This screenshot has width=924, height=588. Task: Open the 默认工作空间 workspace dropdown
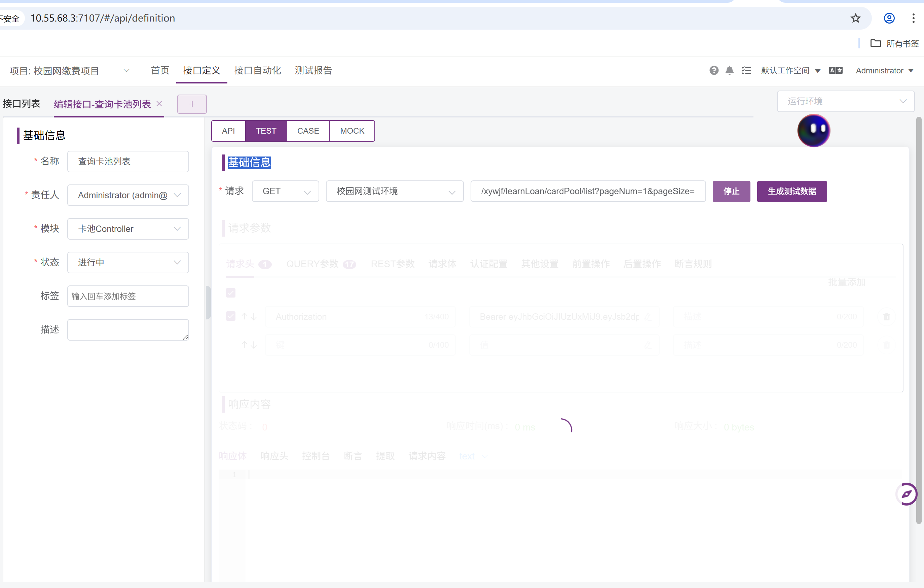[x=790, y=70]
